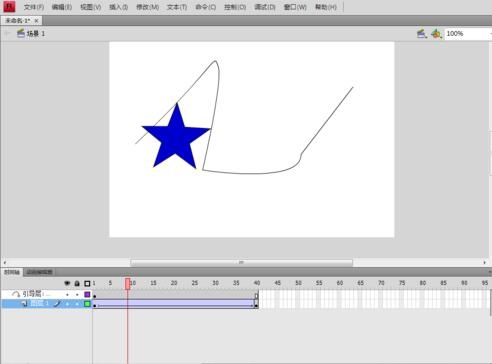Open the 帮助(H) menu
This screenshot has height=364, width=492.
coord(326,7)
